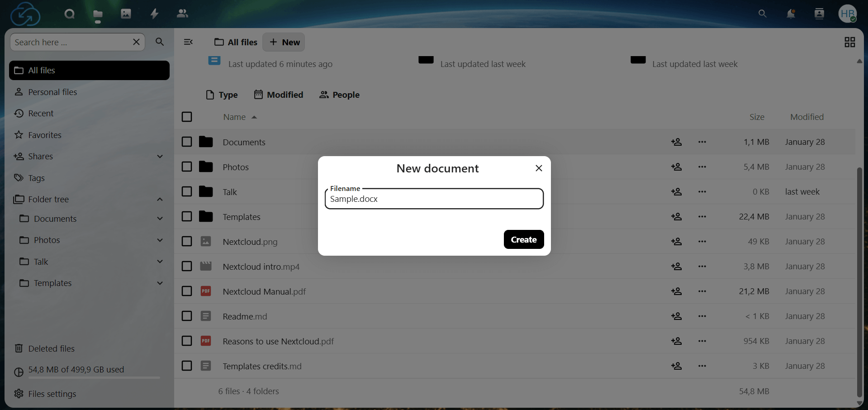
Task: Open the Activity app icon
Action: [x=154, y=14]
